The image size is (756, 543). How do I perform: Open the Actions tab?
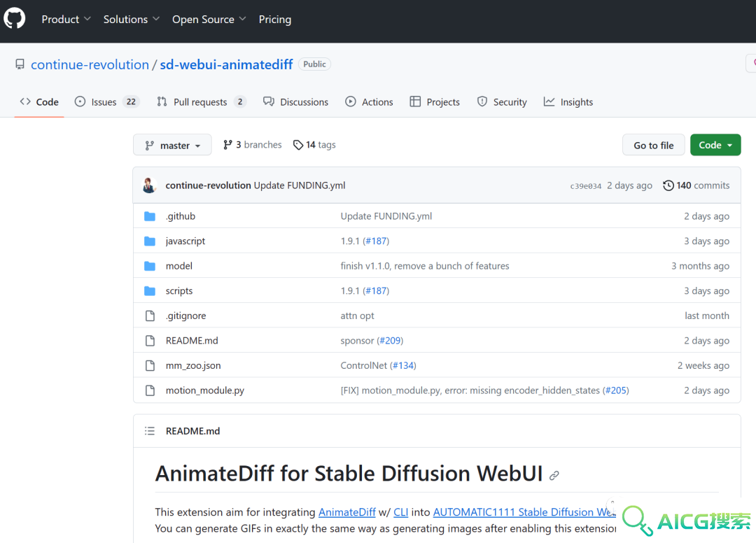point(370,102)
